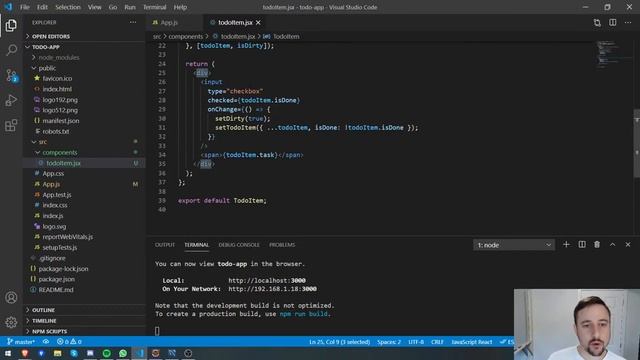Click the editor vertical scrollbar
640x360 pixels.
pos(637,143)
